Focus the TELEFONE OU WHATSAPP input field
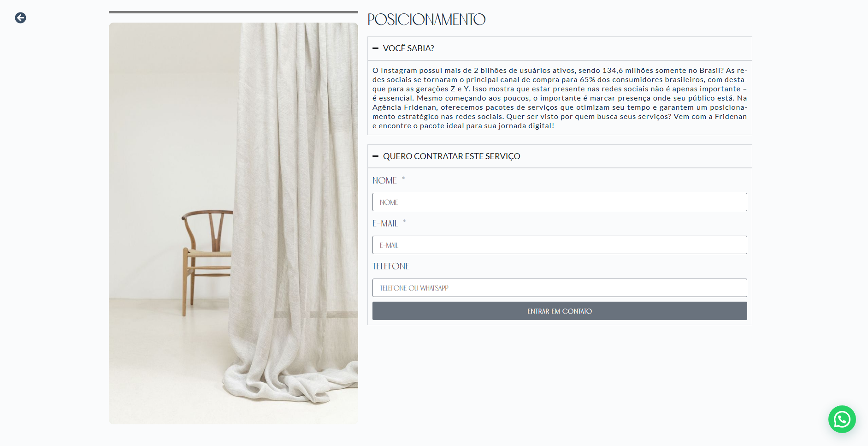868x446 pixels. coord(560,288)
